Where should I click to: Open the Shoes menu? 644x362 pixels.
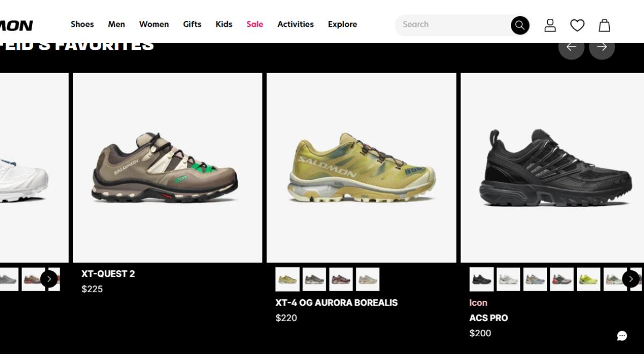coord(82,24)
